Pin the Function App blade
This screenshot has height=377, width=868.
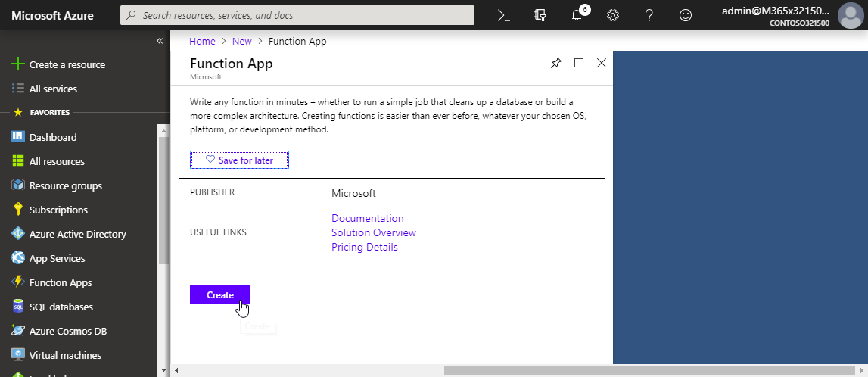pos(555,63)
